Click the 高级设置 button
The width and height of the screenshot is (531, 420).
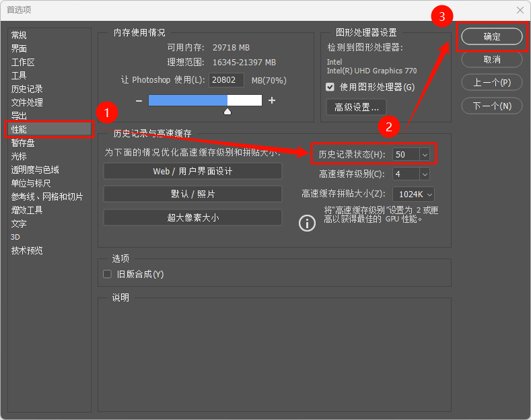pos(357,106)
